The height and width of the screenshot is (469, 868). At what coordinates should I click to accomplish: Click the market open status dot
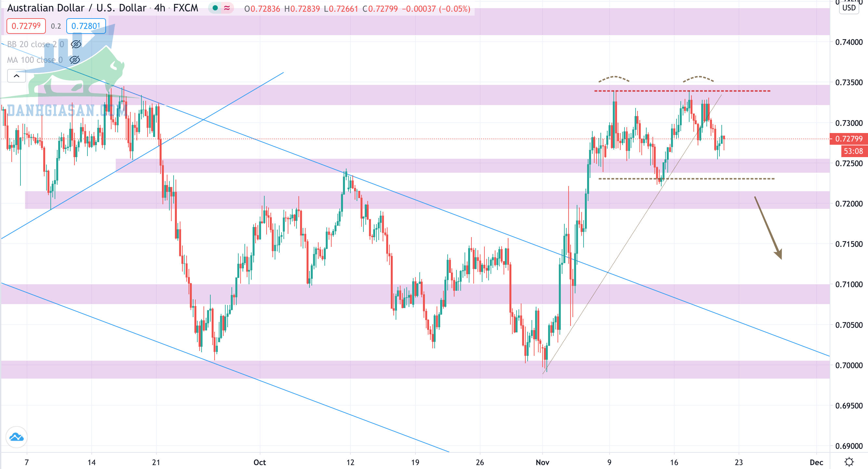(x=215, y=8)
